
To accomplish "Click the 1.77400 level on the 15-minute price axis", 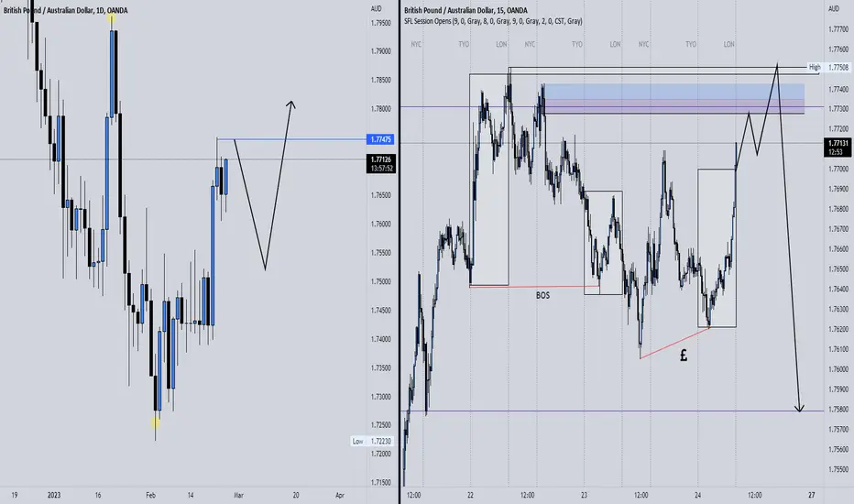I will click(838, 90).
